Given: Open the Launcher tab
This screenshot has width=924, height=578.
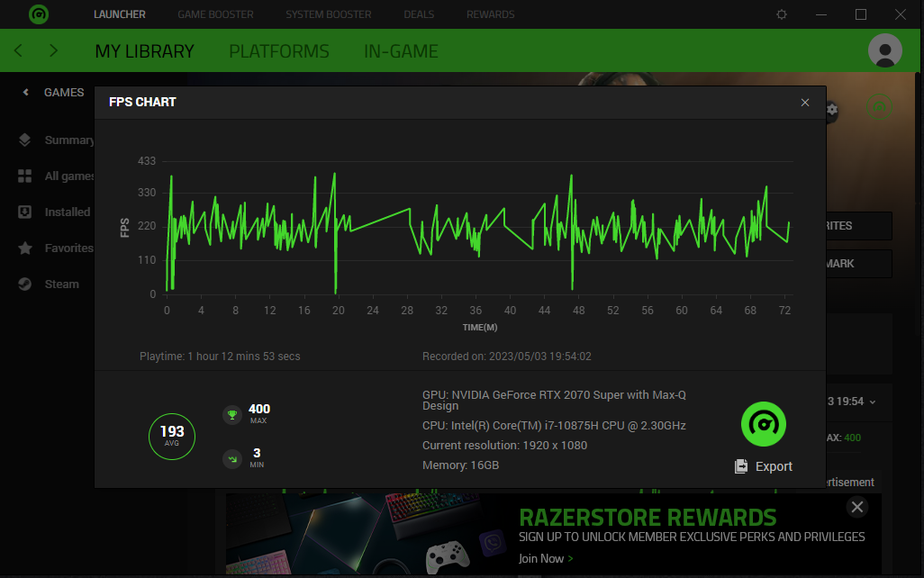Looking at the screenshot, I should point(120,14).
